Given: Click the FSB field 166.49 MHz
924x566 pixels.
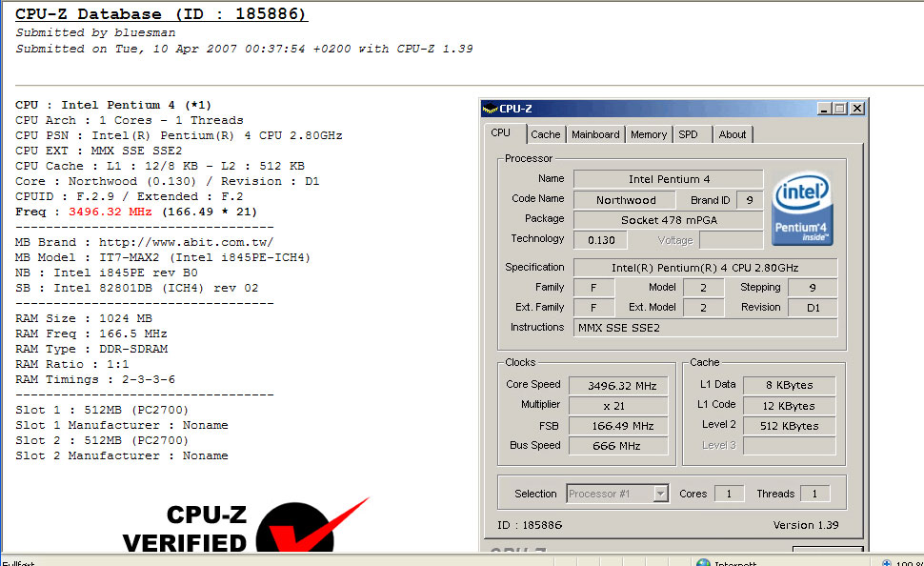Looking at the screenshot, I should pos(619,426).
